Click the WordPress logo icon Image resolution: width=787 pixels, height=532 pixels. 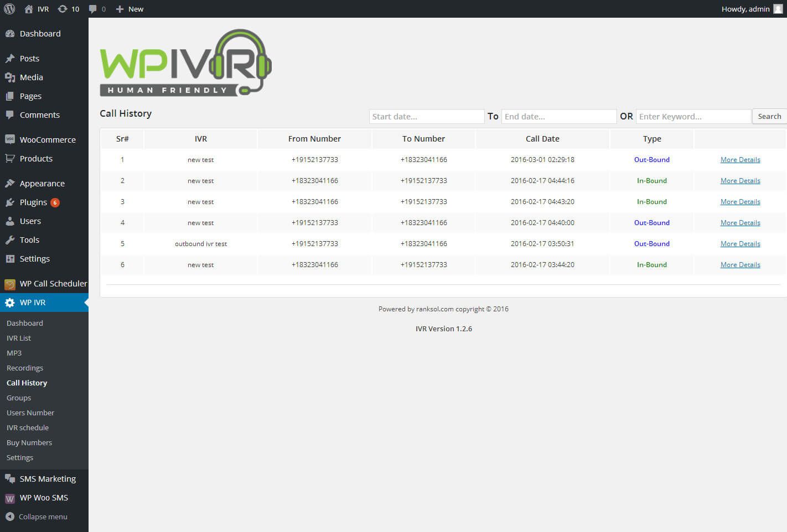pyautogui.click(x=9, y=9)
